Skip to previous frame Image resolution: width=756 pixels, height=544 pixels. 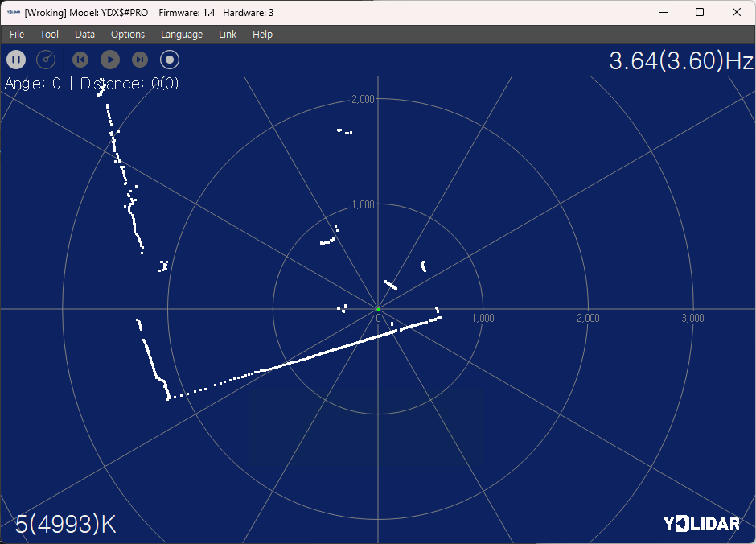click(80, 60)
